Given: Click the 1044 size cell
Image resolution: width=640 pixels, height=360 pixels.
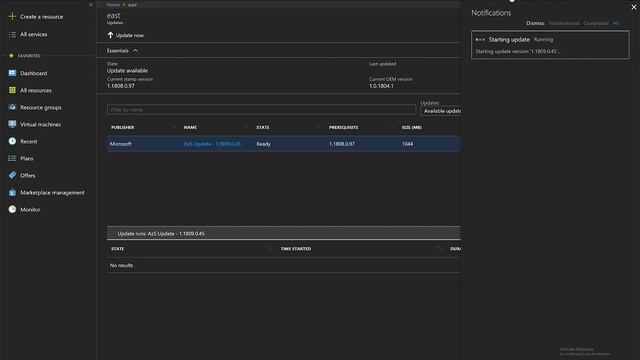Looking at the screenshot, I should click(x=407, y=144).
